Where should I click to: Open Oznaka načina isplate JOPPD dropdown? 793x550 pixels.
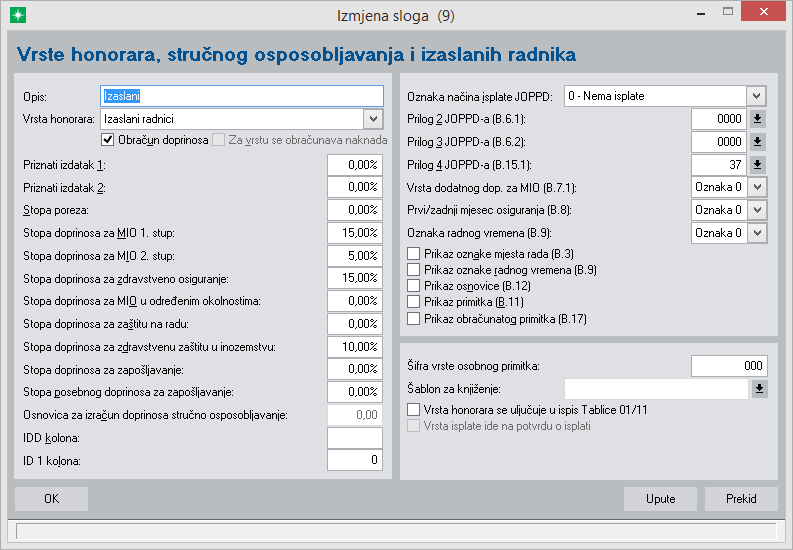click(756, 96)
